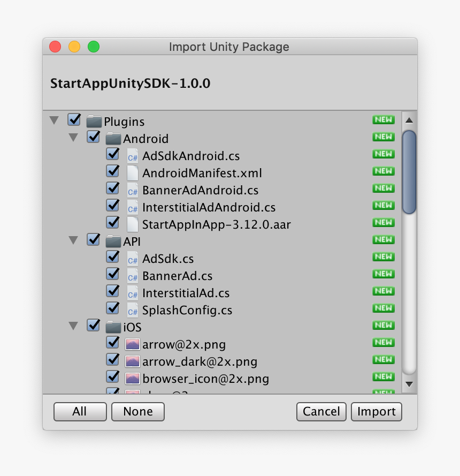The image size is (460, 476).
Task: Select the AndroidManifest.xml file name
Action: point(202,173)
